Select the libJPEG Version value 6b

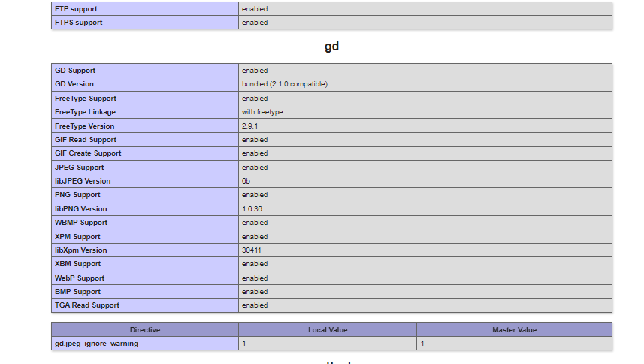pyautogui.click(x=246, y=180)
